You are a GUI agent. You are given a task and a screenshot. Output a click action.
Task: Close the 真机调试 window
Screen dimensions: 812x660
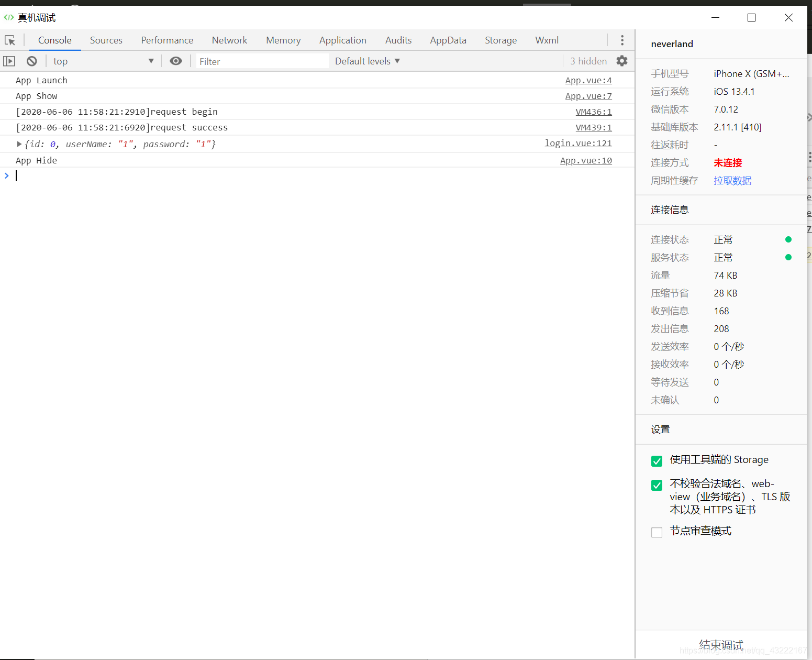click(788, 18)
